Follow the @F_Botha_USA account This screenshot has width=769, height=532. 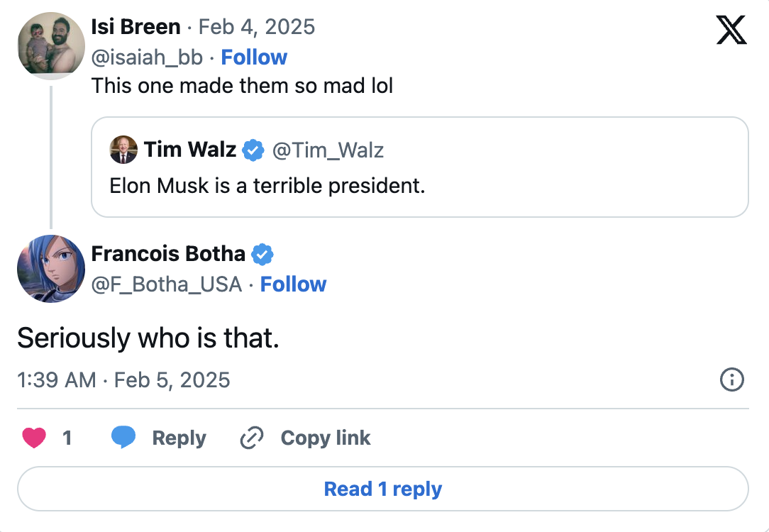[x=293, y=284]
